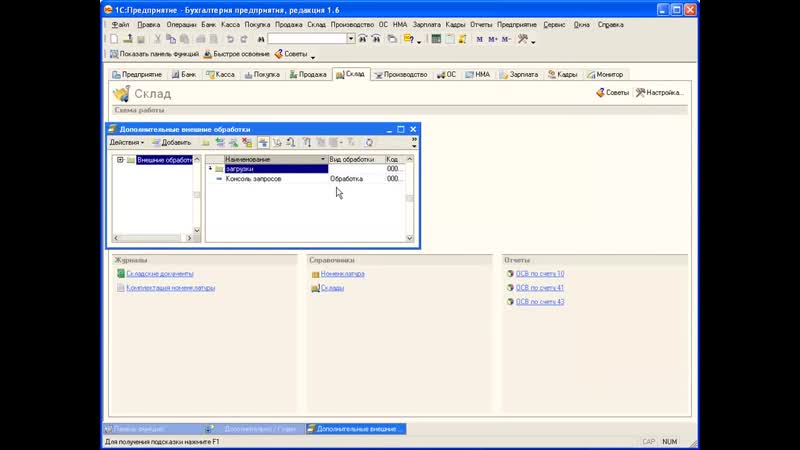Click the Open file icon in main toolbar
The image size is (800, 450).
128,39
